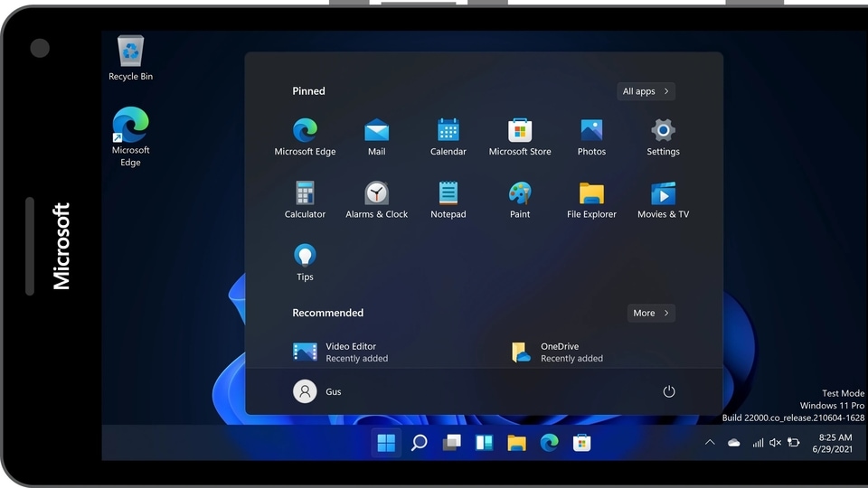This screenshot has height=488, width=868.
Task: Open recommended Video Editor
Action: click(x=341, y=352)
